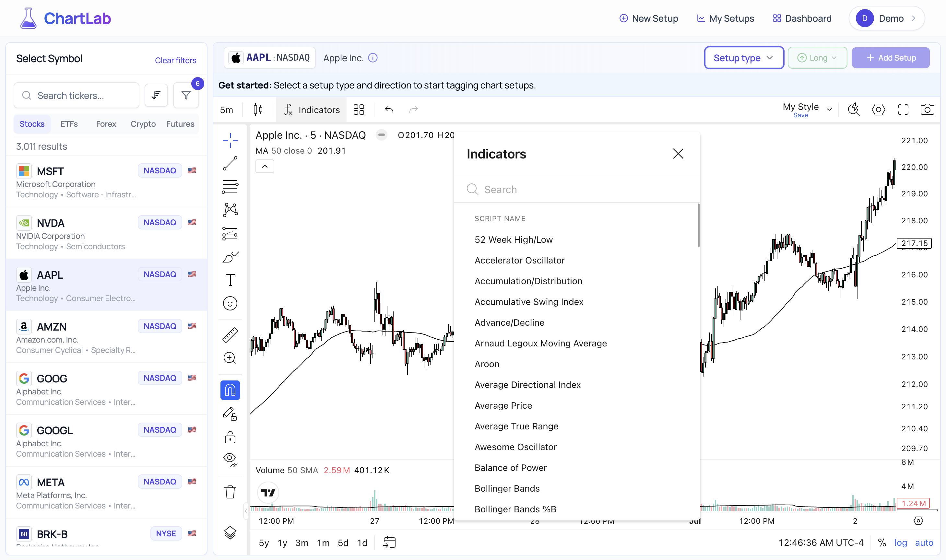
Task: Open the Fibonacci retracement tool
Action: coord(230,187)
